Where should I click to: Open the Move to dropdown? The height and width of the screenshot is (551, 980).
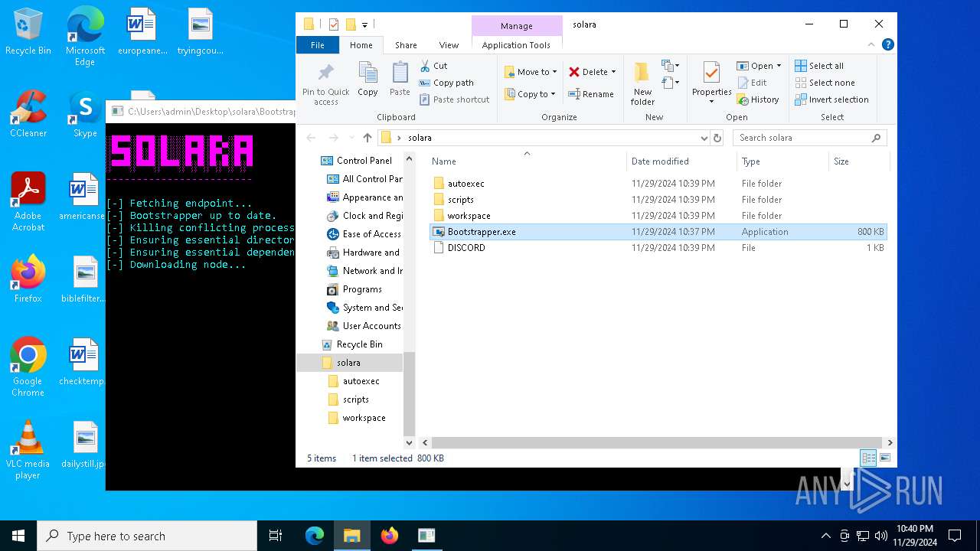click(x=531, y=72)
